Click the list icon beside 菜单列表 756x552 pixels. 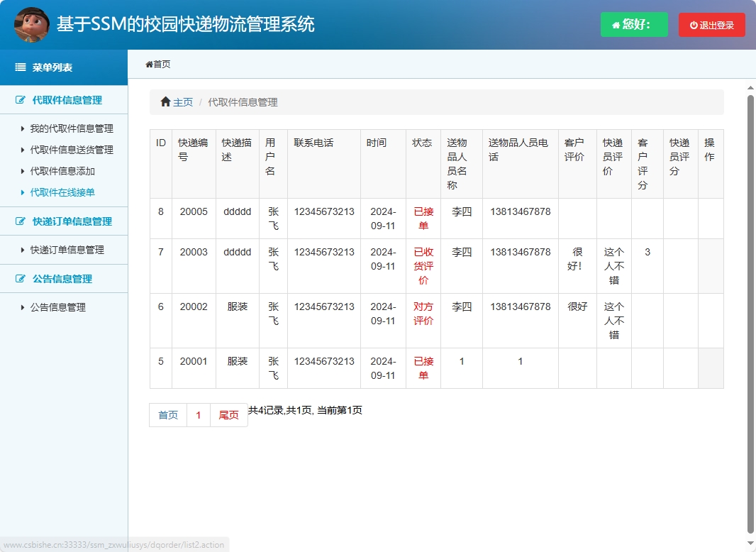[20, 67]
